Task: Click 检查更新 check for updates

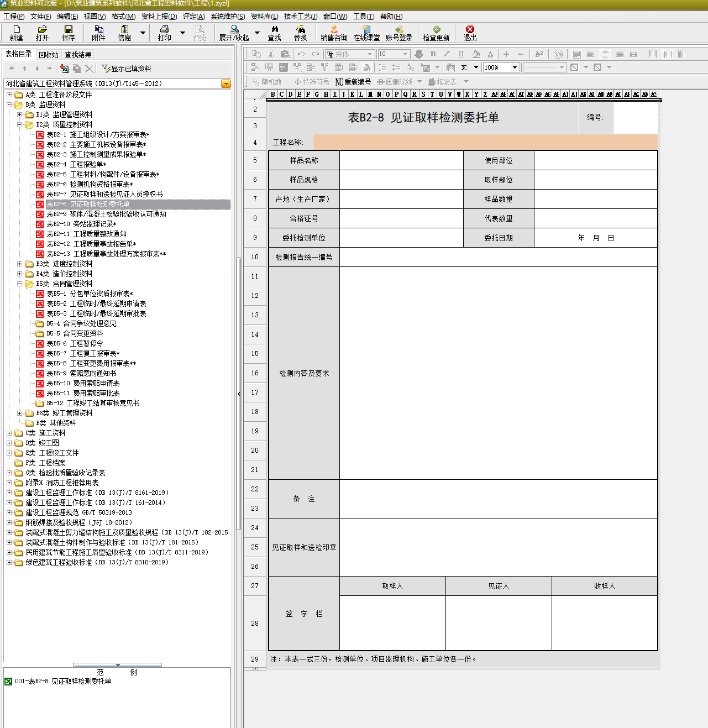Action: coord(436,33)
